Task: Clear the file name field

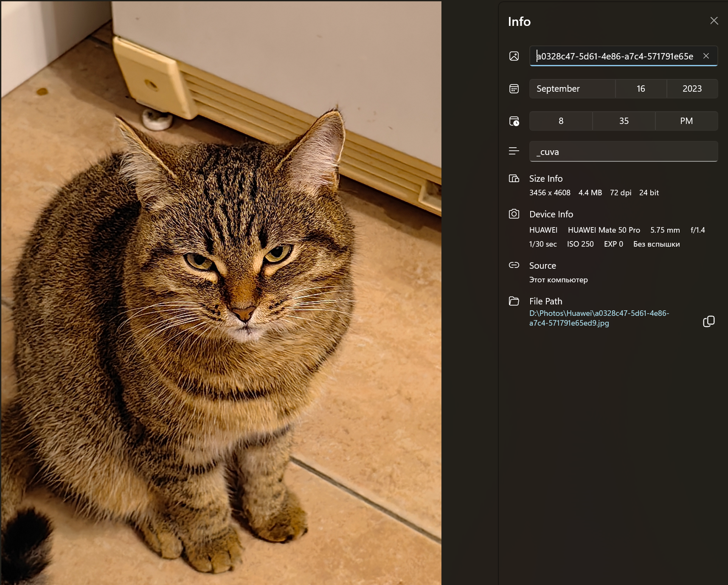Action: (x=706, y=56)
